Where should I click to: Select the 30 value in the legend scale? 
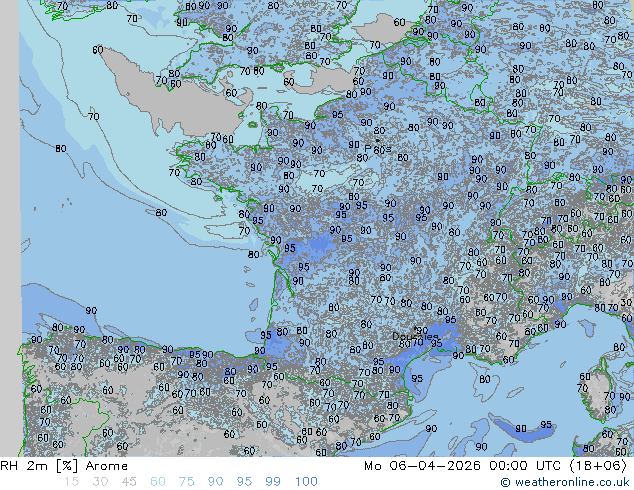(x=100, y=482)
